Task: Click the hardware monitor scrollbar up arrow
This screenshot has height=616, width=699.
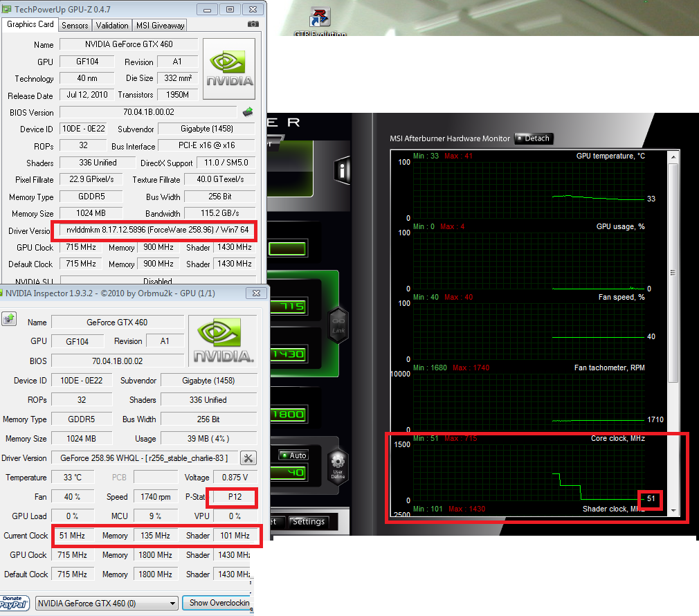Action: tap(673, 157)
